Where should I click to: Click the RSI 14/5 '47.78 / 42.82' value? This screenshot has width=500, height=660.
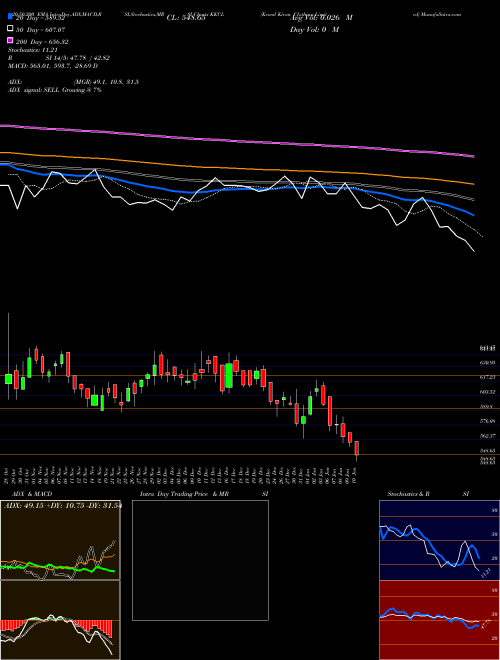(89, 58)
